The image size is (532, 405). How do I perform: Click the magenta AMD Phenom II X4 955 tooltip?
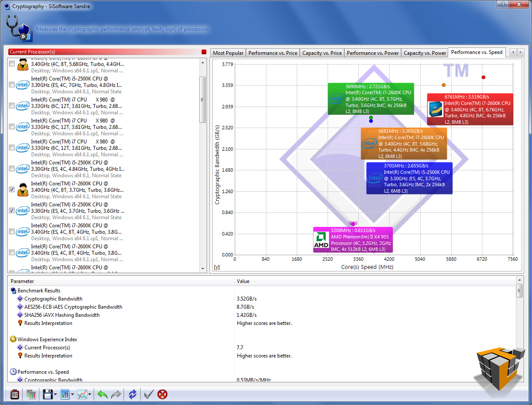tap(353, 240)
